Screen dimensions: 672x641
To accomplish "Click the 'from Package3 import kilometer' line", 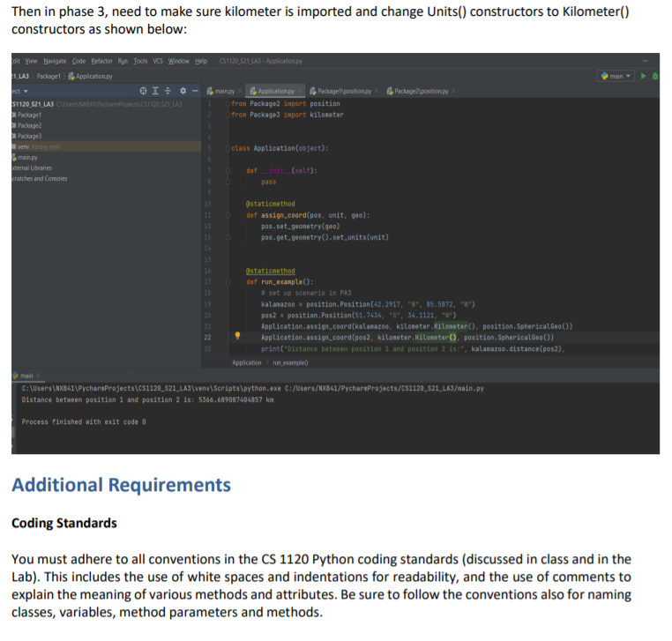I will [x=287, y=115].
